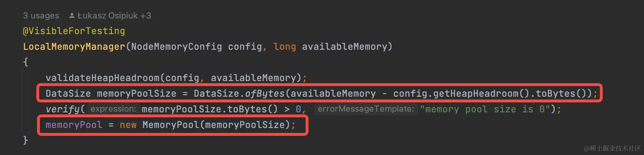Click the @VisibleForTesting annotation
Viewport: 644px width, 155px height.
(x=74, y=31)
